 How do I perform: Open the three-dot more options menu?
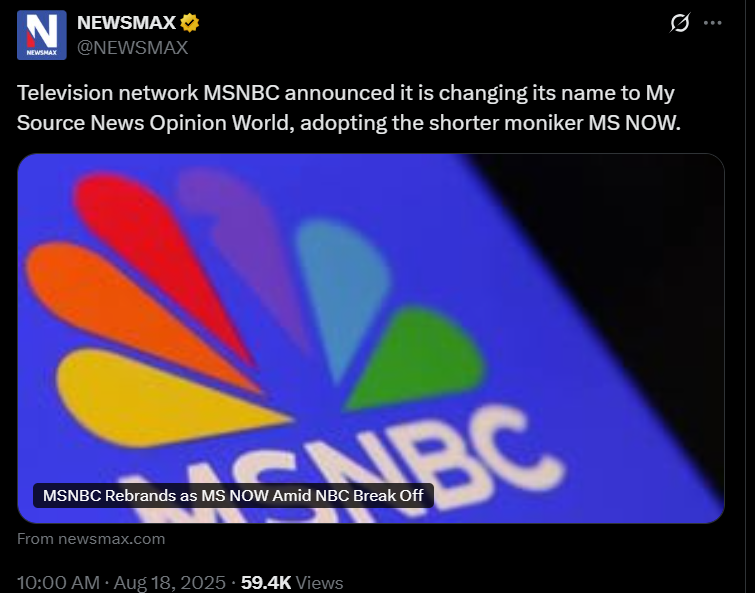click(713, 23)
